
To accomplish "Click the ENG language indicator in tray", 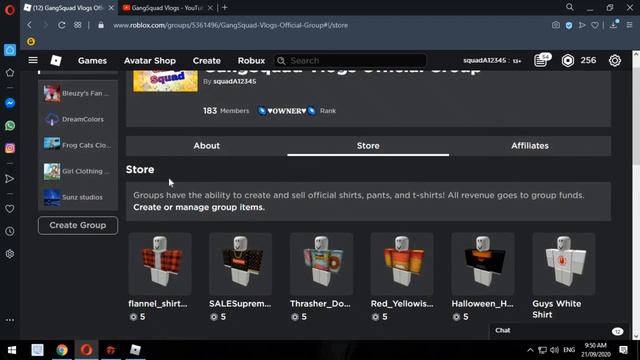I will [x=569, y=350].
